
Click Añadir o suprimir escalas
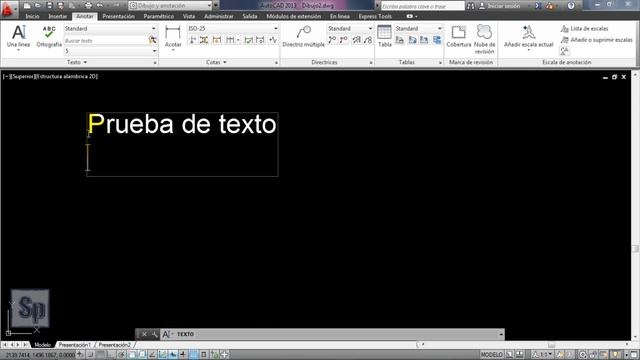coord(596,40)
